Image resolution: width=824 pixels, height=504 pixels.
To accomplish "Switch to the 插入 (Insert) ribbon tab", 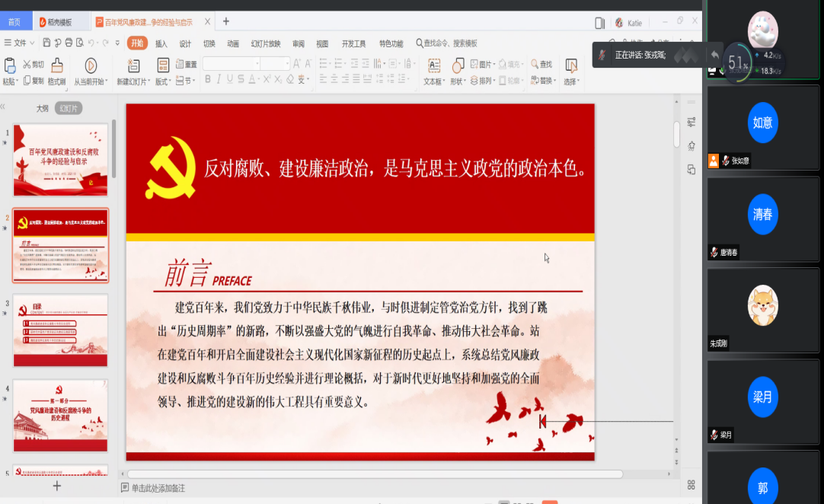I will (x=161, y=43).
